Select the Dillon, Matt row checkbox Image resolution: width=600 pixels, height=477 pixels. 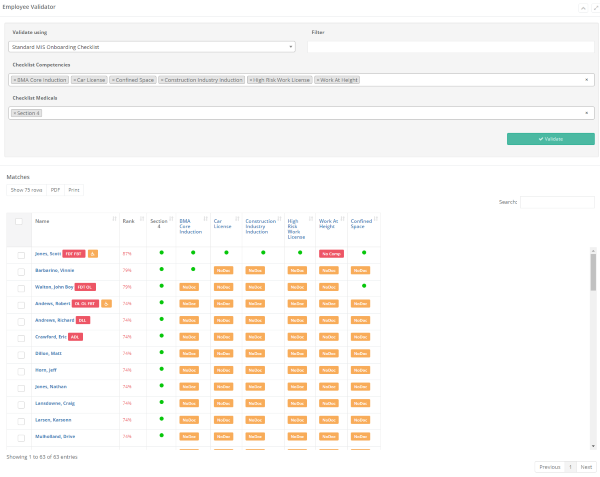[21, 355]
